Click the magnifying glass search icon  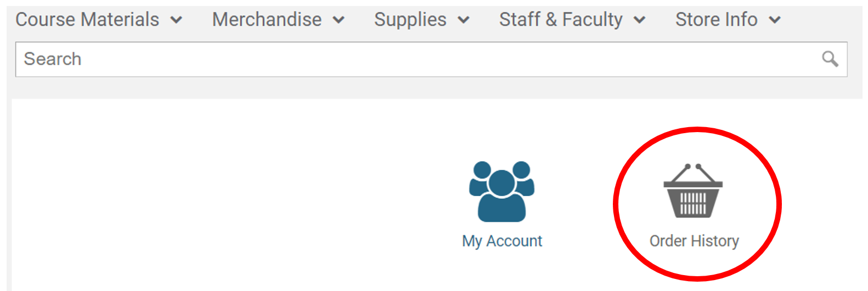coord(830,59)
